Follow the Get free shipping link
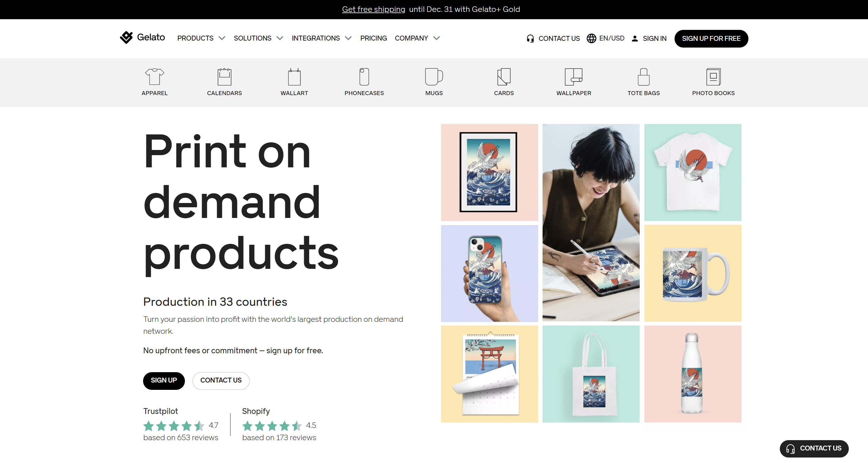The image size is (868, 463). point(373,9)
